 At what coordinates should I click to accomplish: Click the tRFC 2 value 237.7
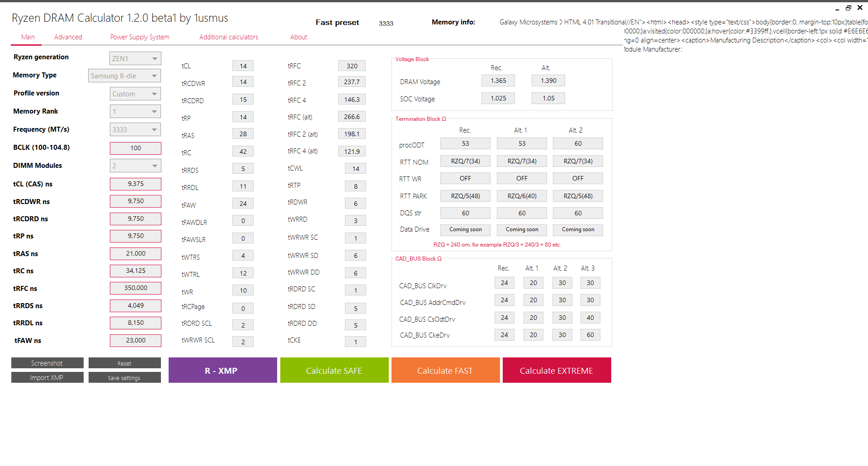(352, 82)
